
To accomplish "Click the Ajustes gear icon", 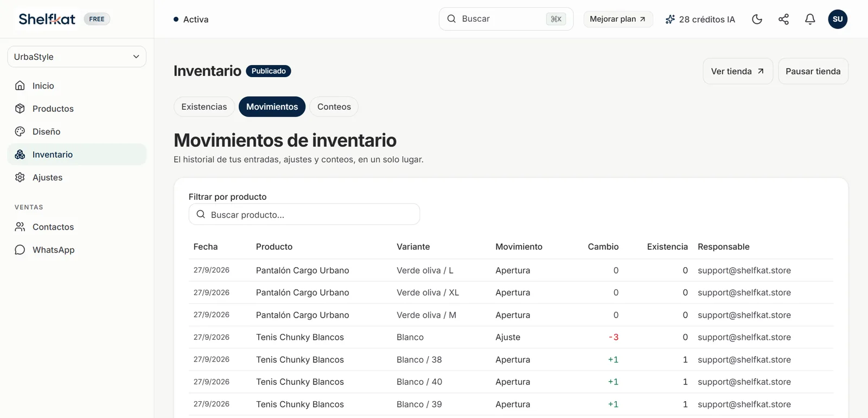I will pos(20,178).
